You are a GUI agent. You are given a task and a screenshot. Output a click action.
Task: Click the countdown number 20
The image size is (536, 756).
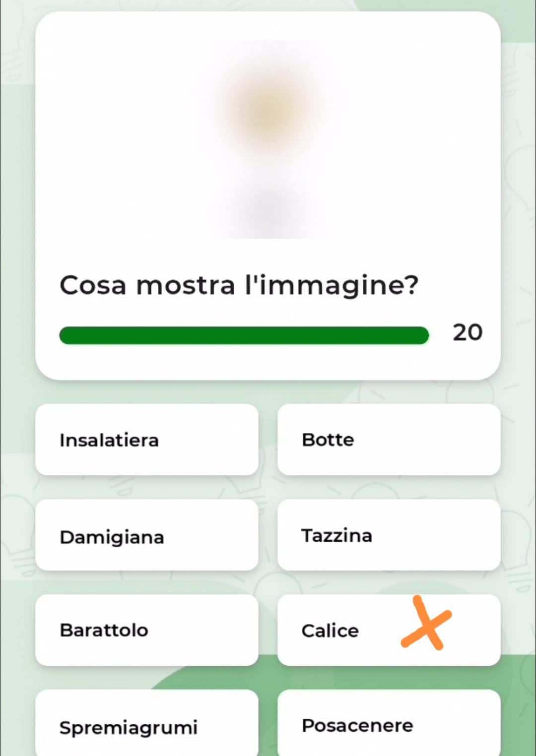click(x=467, y=332)
